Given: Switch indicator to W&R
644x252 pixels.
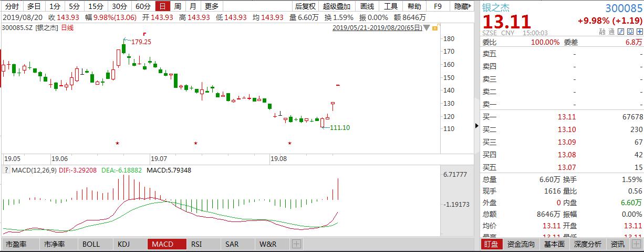Looking at the screenshot, I should point(267,244).
